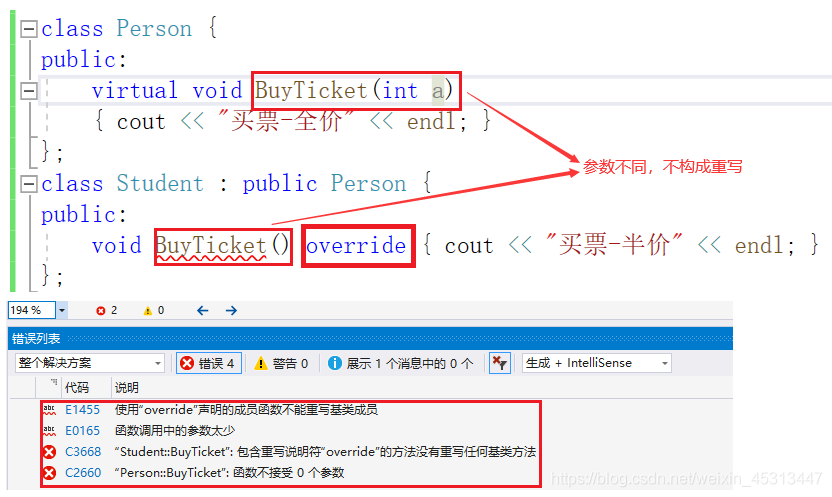The width and height of the screenshot is (832, 497).
Task: Click the squiggled BuyTicket() in Student class
Action: coord(222,246)
